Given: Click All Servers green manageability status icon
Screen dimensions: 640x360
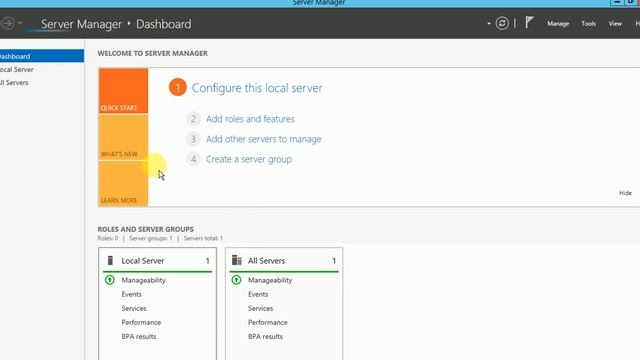Looking at the screenshot, I should pos(236,280).
